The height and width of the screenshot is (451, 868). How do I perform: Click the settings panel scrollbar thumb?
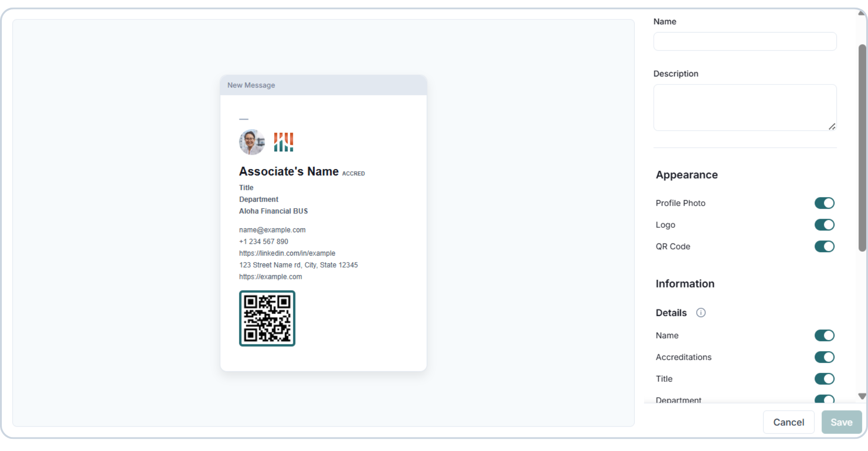tap(862, 148)
